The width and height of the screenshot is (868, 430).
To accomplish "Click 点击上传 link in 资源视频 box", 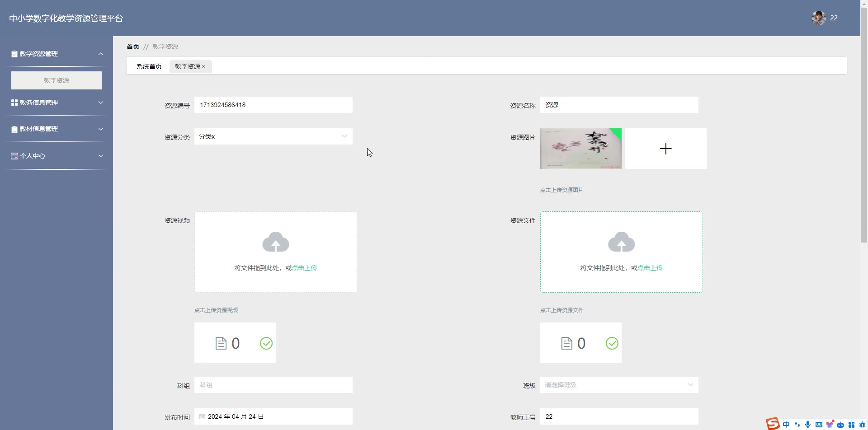I will click(304, 268).
